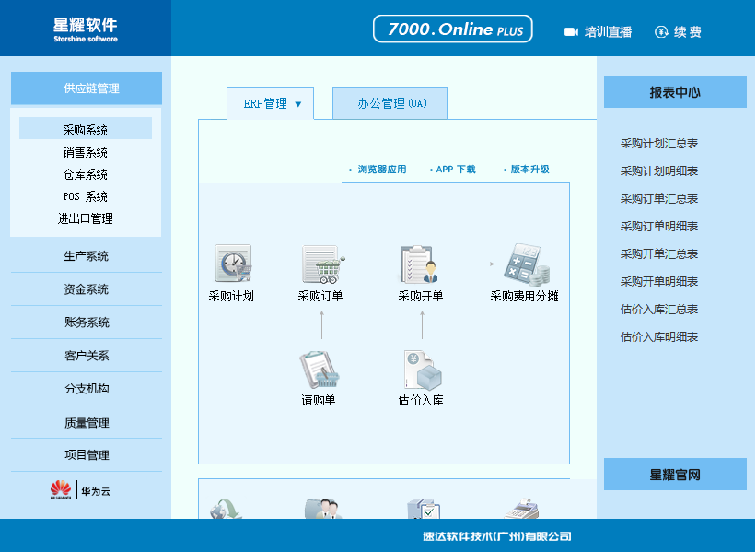Click the 采购开单 label text
This screenshot has height=552, width=756.
tap(421, 296)
